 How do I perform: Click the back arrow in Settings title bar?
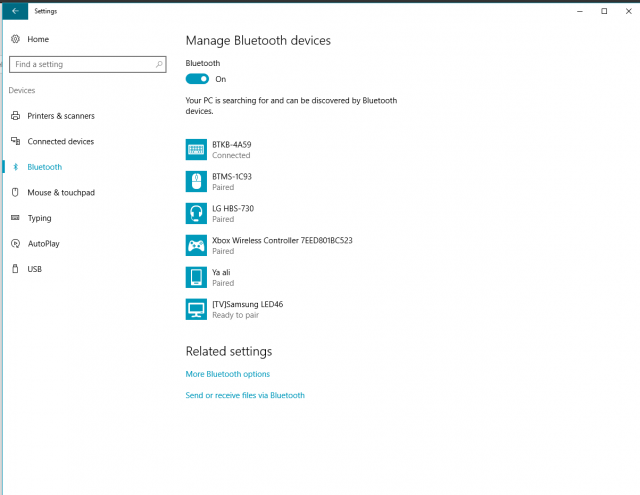point(15,11)
